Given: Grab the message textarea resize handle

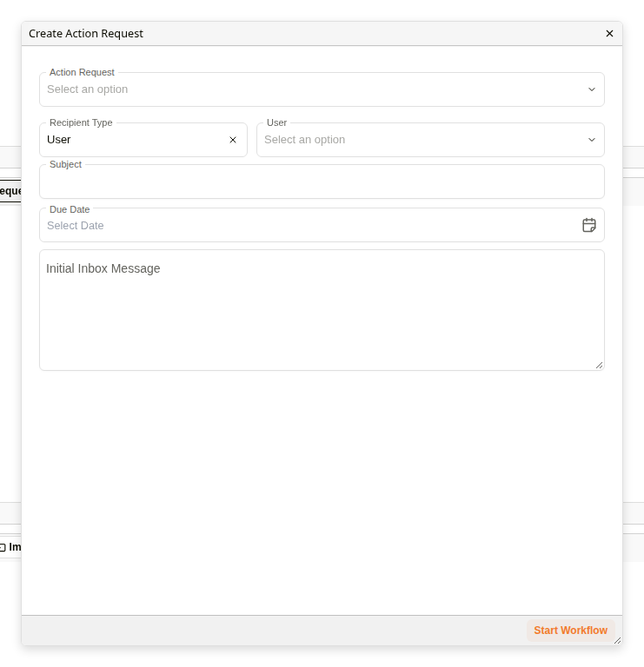Looking at the screenshot, I should (x=600, y=365).
